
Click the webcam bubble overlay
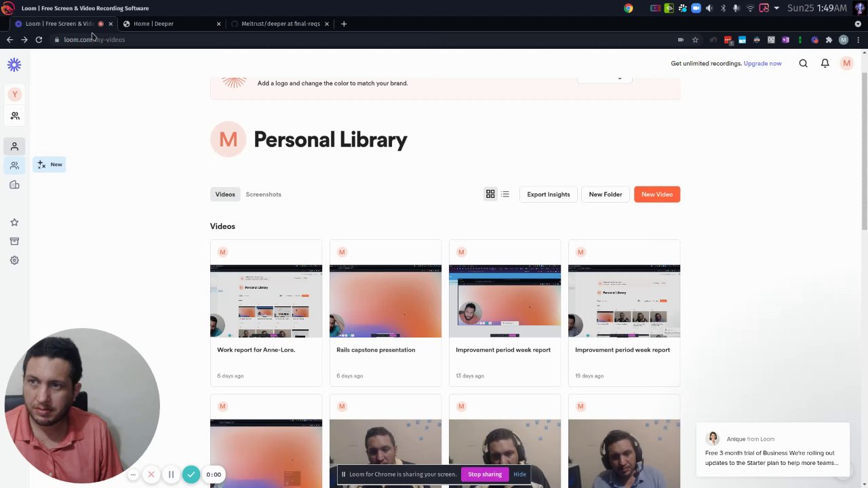(82, 407)
